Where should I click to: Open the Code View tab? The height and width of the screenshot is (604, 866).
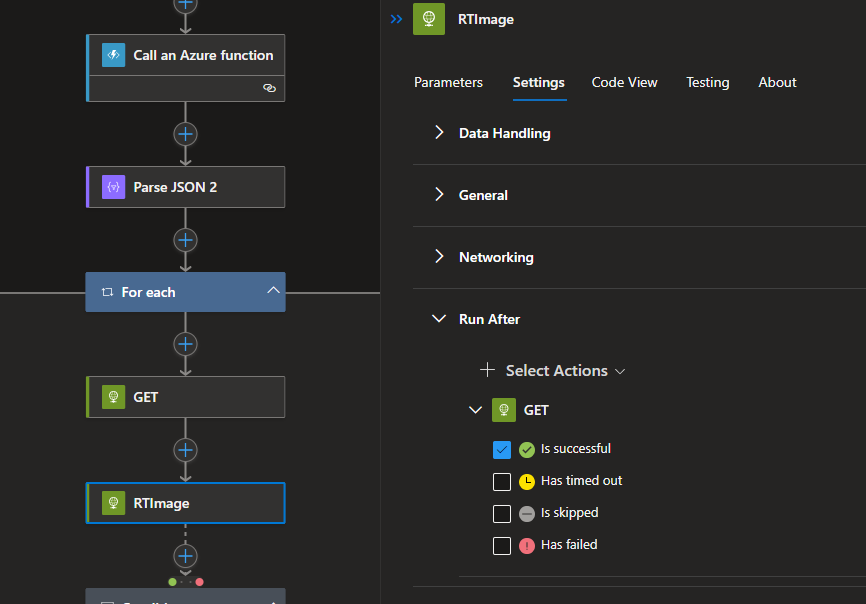click(x=624, y=82)
